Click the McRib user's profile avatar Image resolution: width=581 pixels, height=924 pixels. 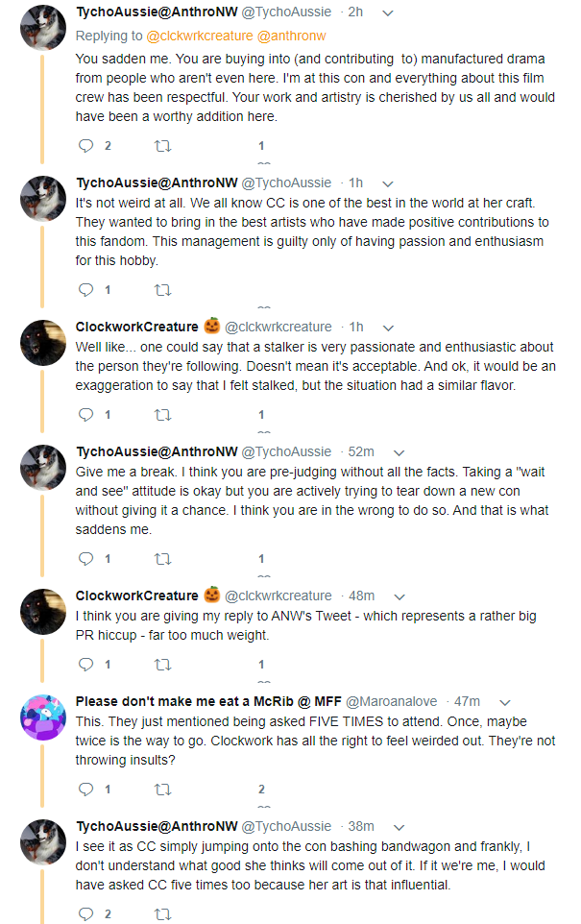pyautogui.click(x=43, y=717)
